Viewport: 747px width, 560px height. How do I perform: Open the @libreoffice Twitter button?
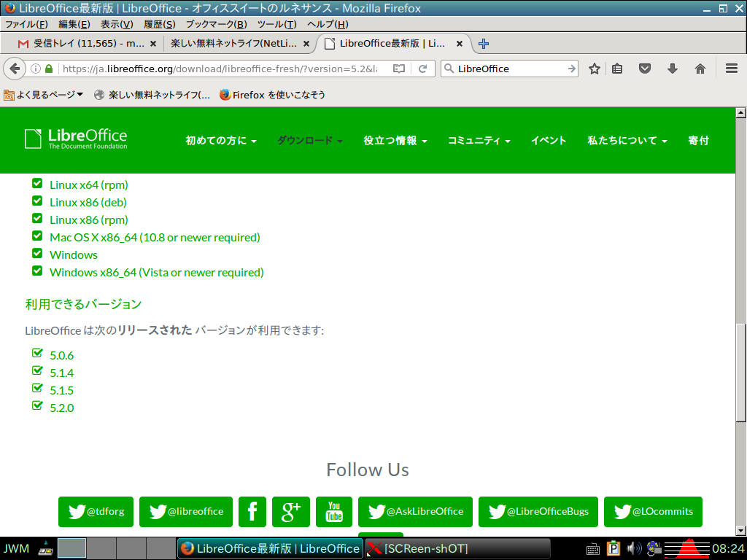coord(186,511)
